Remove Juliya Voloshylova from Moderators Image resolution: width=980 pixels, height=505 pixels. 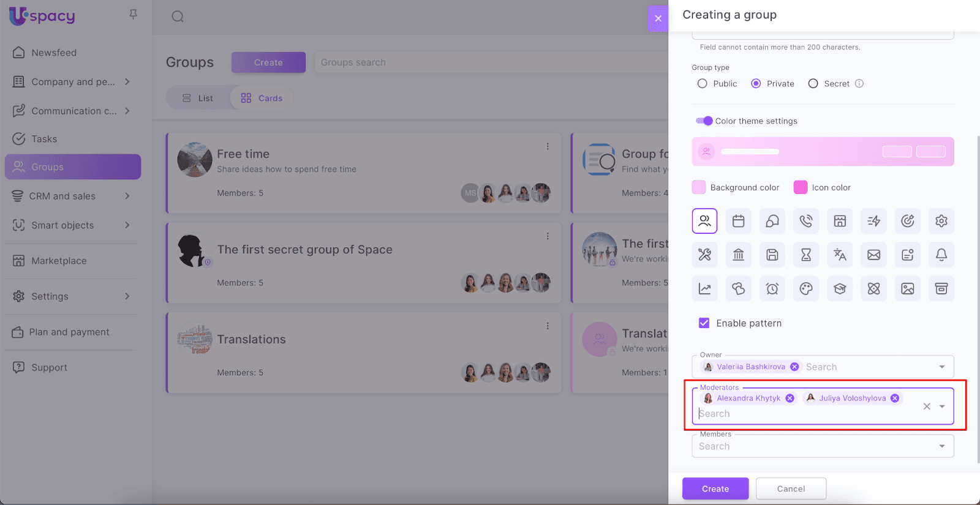click(895, 398)
